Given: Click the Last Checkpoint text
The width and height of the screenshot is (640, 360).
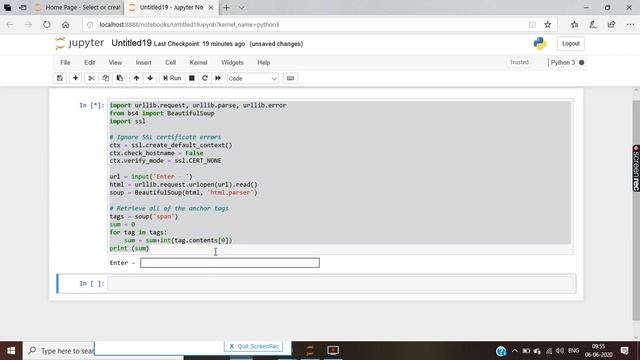Looking at the screenshot, I should click(200, 44).
